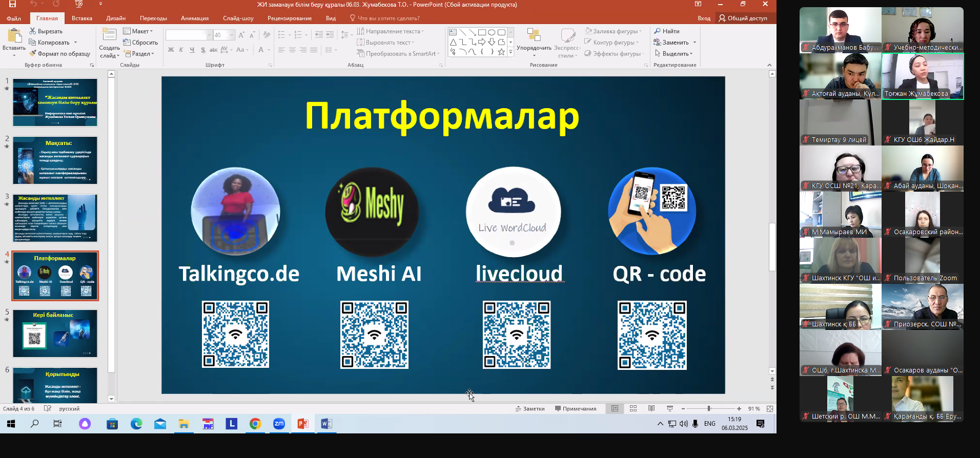Viewport: 980px width, 458px height.
Task: Switch to Slide Sorter view in status bar
Action: point(633,409)
